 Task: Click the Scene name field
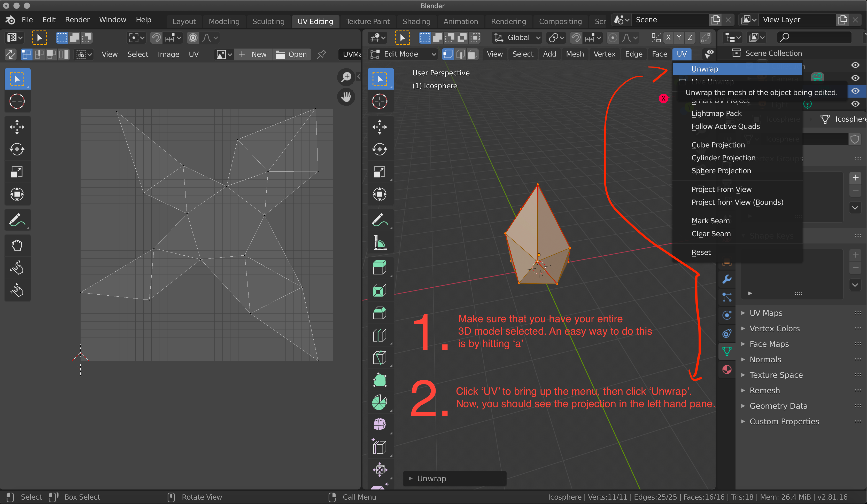(x=670, y=20)
